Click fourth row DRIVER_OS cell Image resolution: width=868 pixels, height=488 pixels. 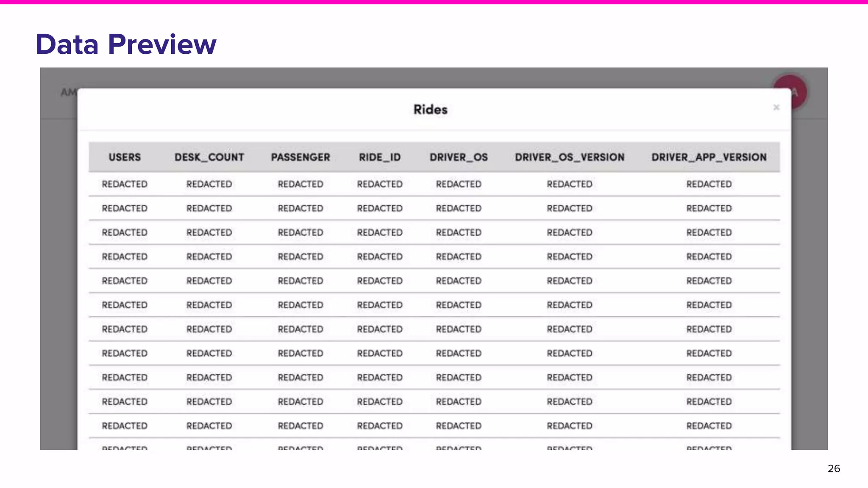pos(459,257)
